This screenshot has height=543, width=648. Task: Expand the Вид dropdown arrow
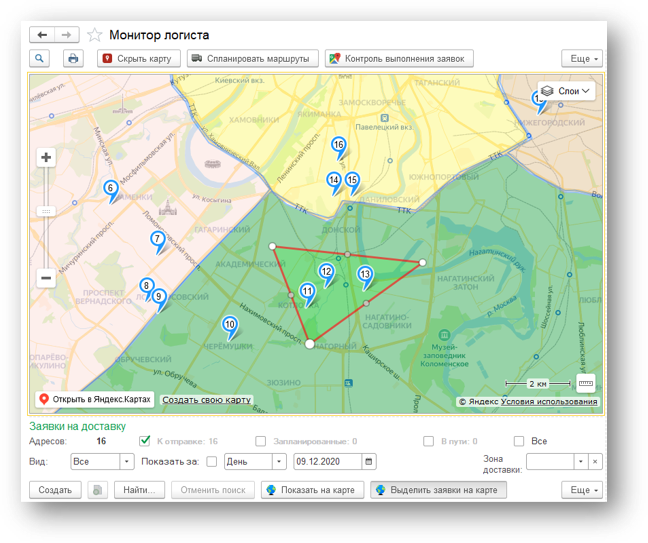tap(127, 462)
